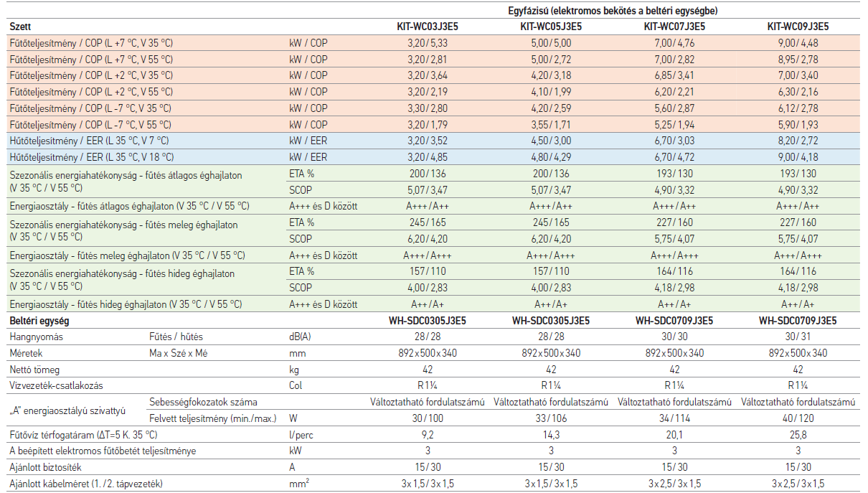Click the 'Ajánlott biztosíték' row label
Image resolution: width=868 pixels, height=493 pixels.
pyautogui.click(x=49, y=467)
